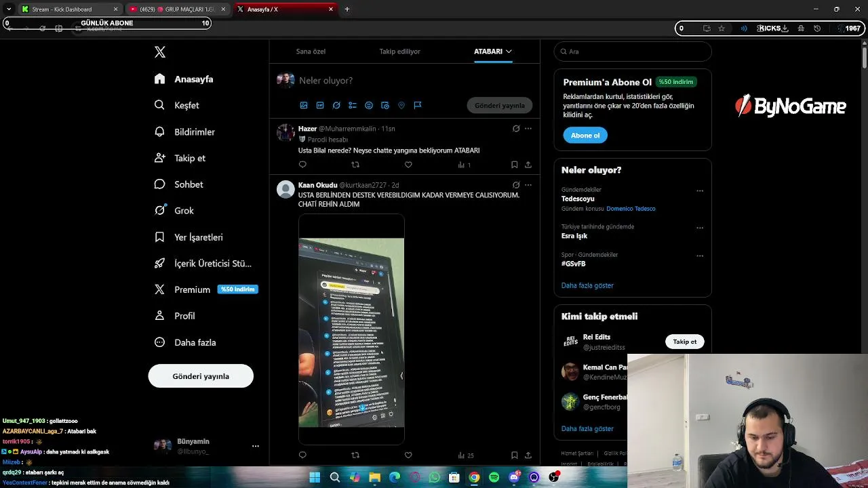The height and width of the screenshot is (488, 868).
Task: Open Spotify from taskbar
Action: (x=494, y=477)
